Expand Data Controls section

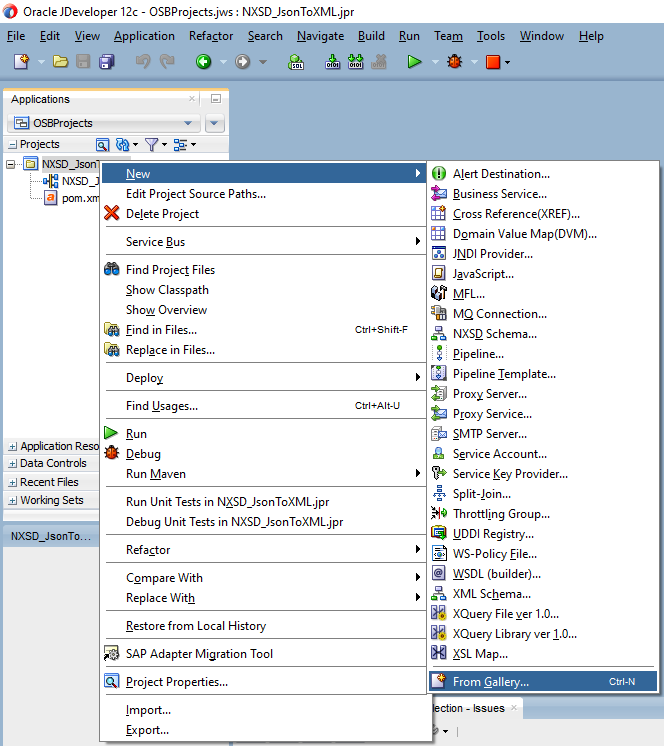(x=12, y=463)
